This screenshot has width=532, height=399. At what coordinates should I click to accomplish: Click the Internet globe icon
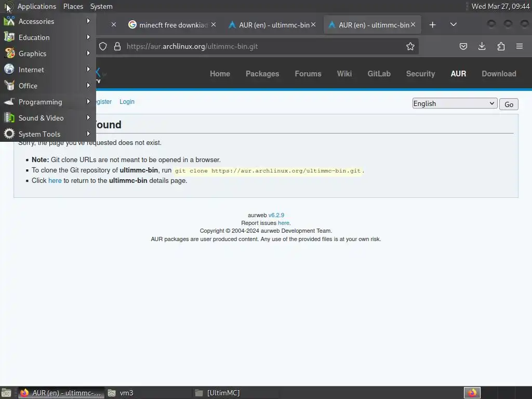(9, 69)
